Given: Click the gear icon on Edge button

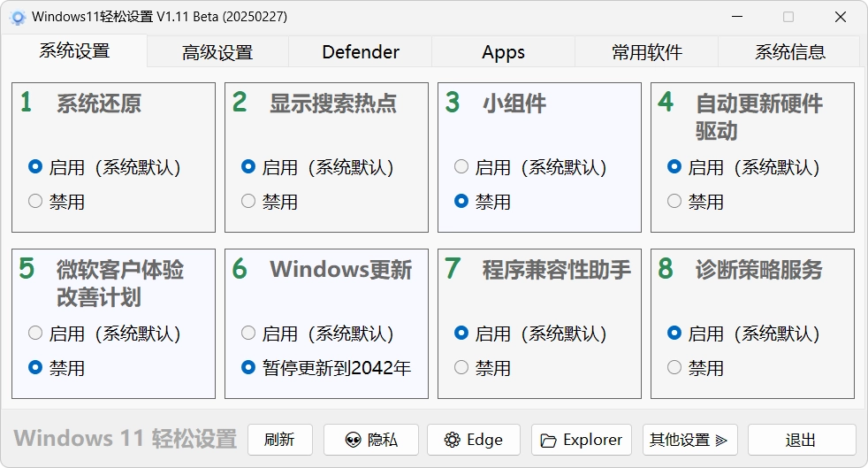Looking at the screenshot, I should 453,441.
